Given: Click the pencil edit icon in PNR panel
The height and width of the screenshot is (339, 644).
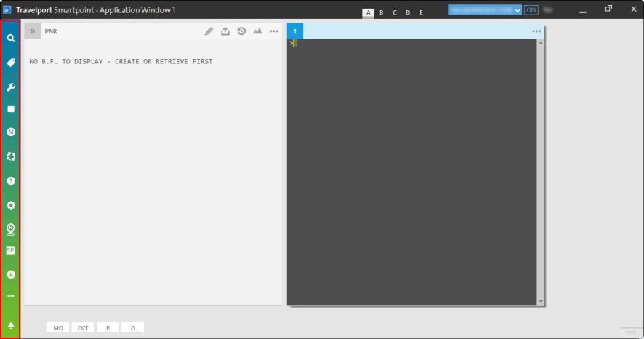Looking at the screenshot, I should [x=209, y=31].
